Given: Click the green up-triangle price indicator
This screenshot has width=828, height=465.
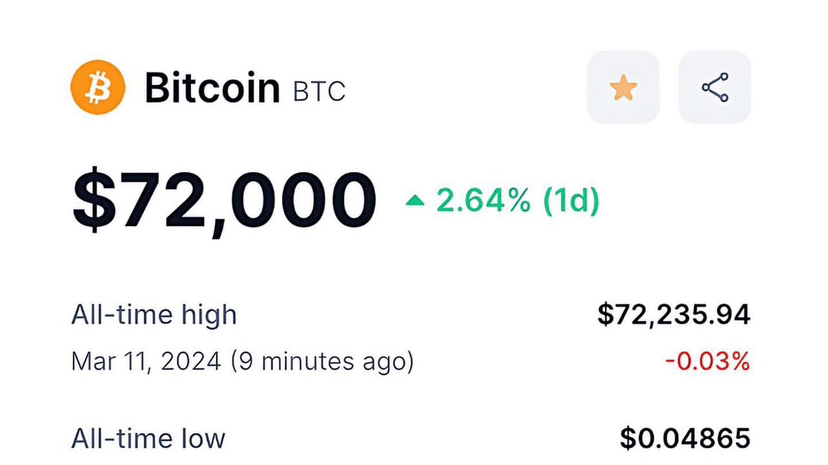Looking at the screenshot, I should [415, 201].
